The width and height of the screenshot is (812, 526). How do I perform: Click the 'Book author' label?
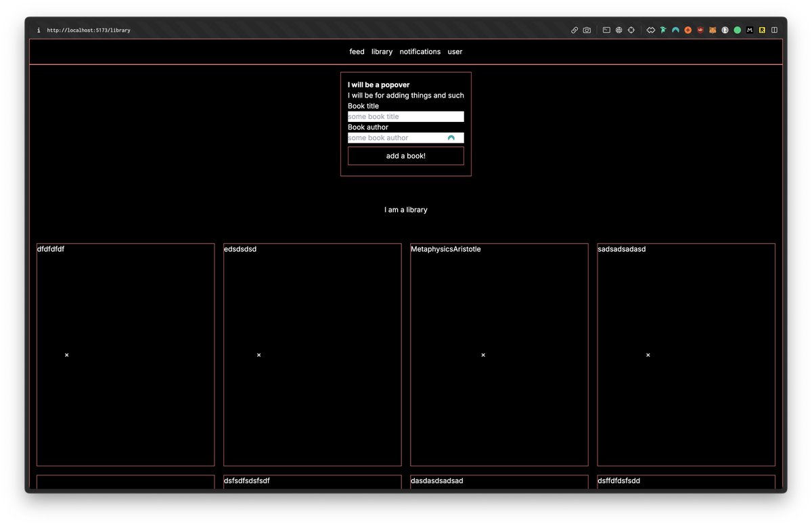tap(368, 127)
